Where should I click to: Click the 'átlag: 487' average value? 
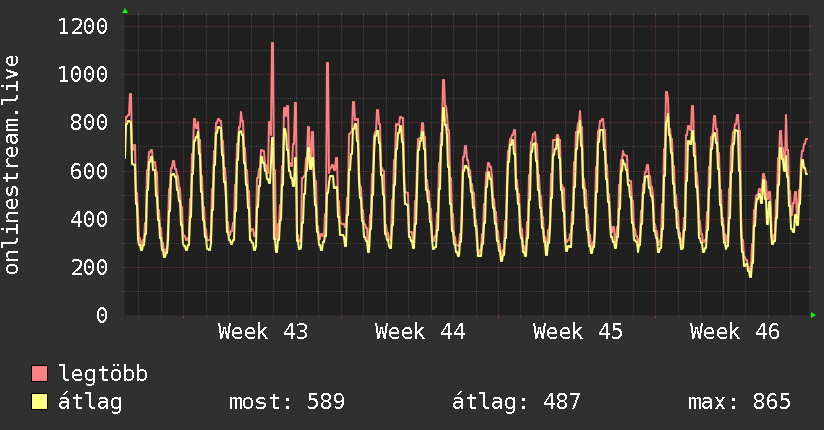click(x=516, y=402)
